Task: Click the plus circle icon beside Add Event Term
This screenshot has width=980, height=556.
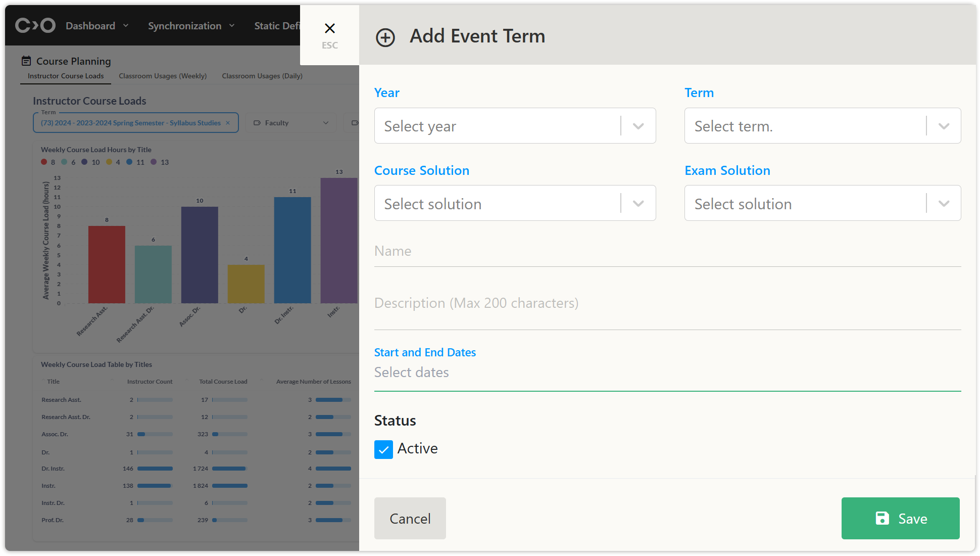Action: coord(385,37)
